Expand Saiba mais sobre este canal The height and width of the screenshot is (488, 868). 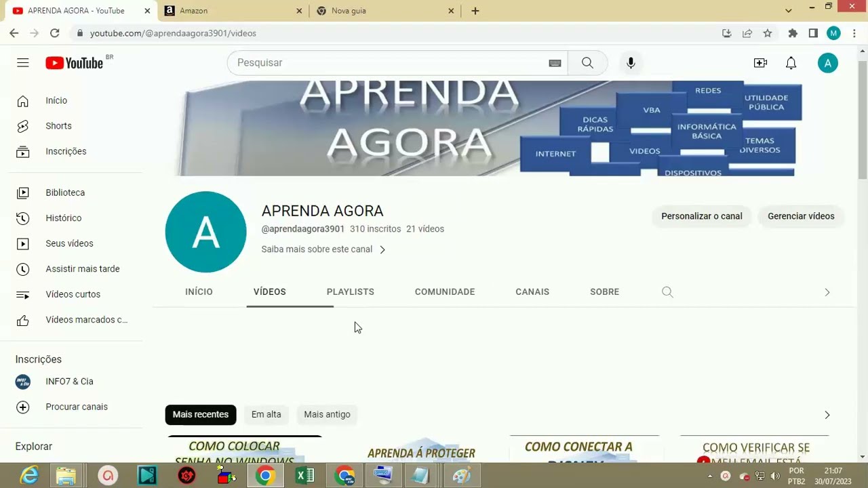pos(323,249)
